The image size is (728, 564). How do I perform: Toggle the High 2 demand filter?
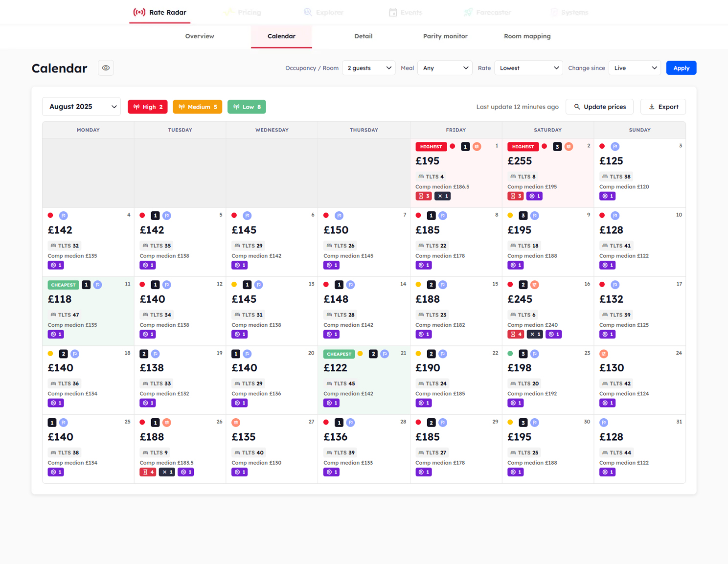(148, 107)
